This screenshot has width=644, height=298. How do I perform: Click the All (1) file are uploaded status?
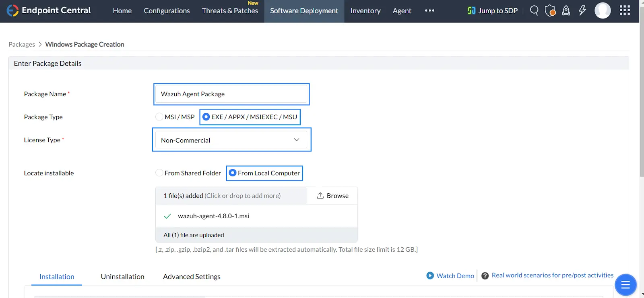coord(194,235)
